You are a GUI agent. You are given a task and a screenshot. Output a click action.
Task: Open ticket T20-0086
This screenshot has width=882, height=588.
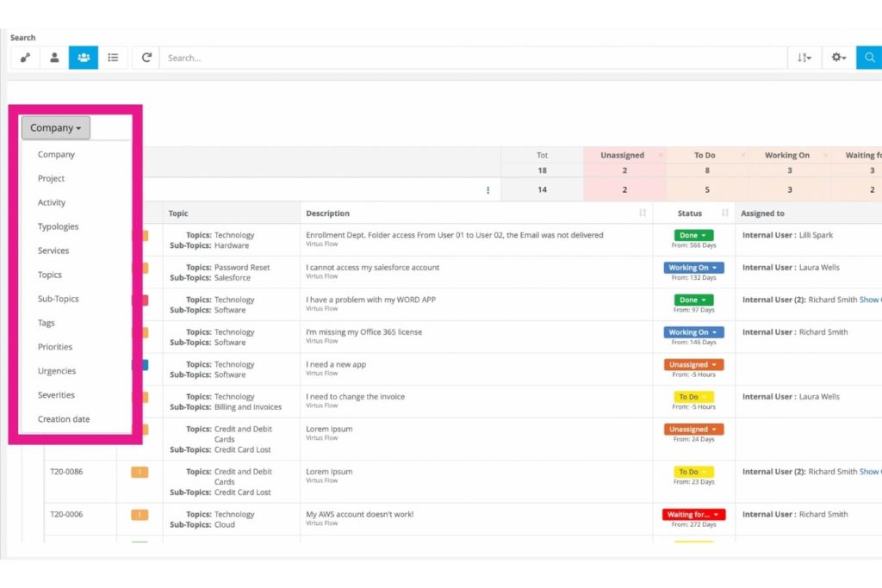(66, 472)
